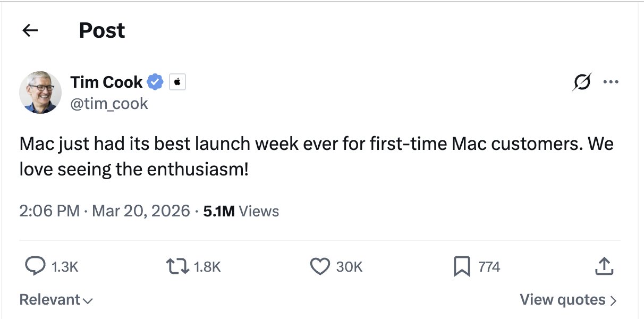
Task: Navigate back using the back arrow
Action: coord(30,30)
